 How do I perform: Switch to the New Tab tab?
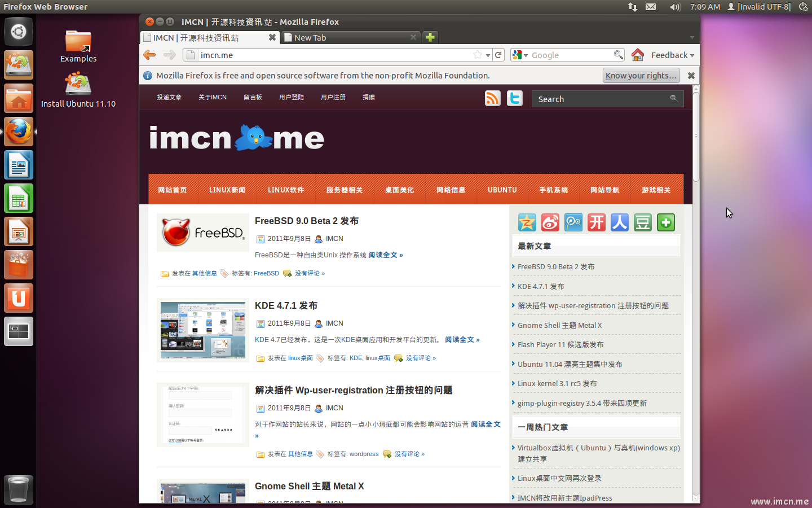pyautogui.click(x=351, y=37)
